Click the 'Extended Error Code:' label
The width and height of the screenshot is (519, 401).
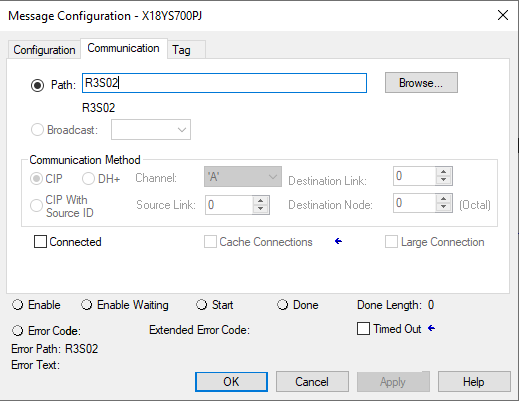tap(199, 330)
